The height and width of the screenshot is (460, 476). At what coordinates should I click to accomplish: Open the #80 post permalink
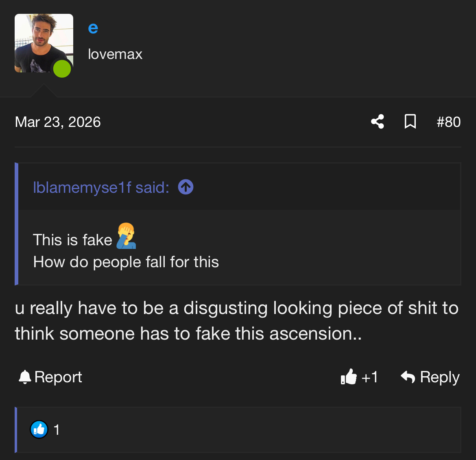click(x=448, y=122)
